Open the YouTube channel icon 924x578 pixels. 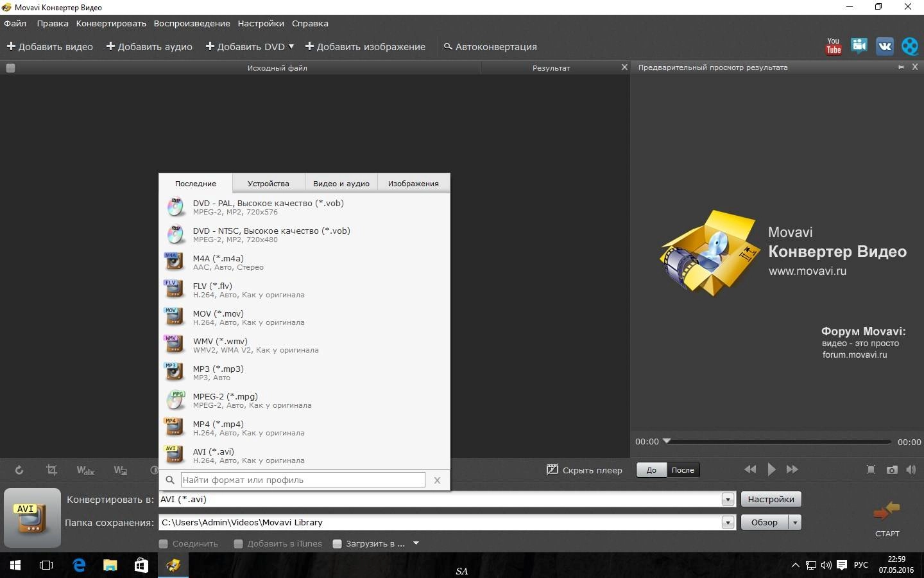coord(833,46)
